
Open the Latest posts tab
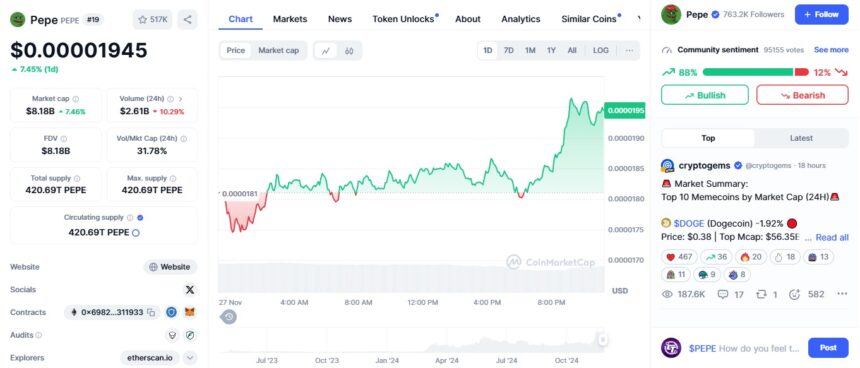(801, 138)
